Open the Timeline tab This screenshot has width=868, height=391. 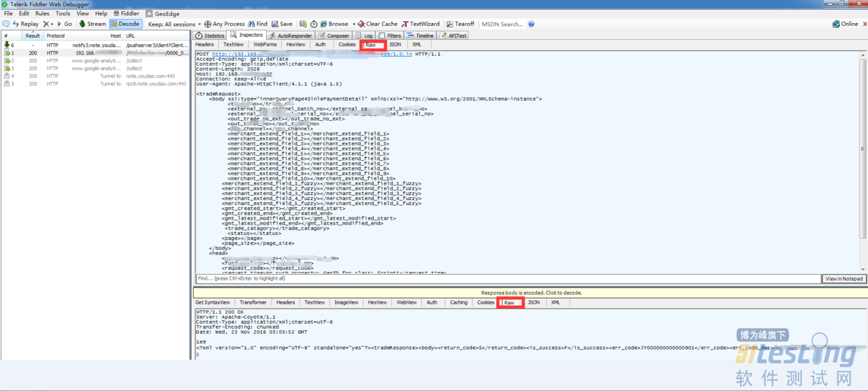pos(421,35)
